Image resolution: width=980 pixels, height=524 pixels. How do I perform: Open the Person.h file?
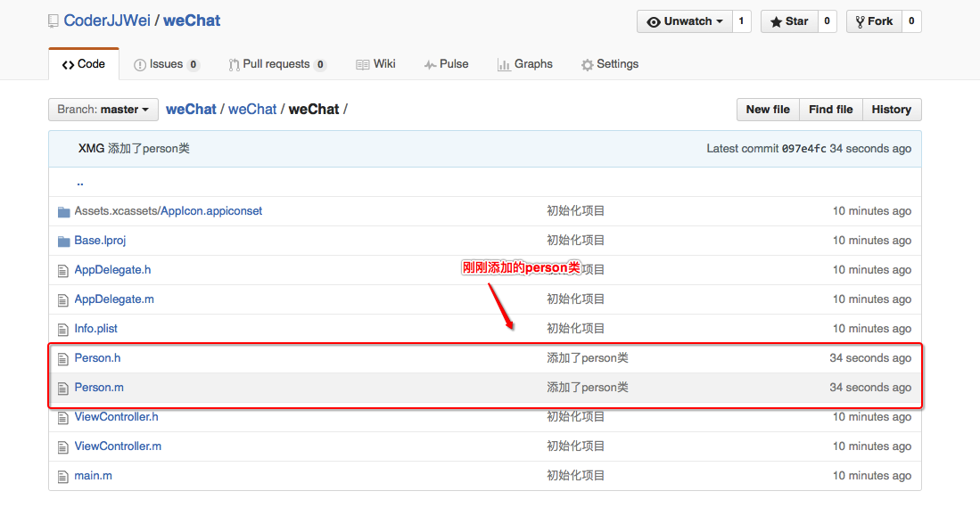pyautogui.click(x=97, y=358)
